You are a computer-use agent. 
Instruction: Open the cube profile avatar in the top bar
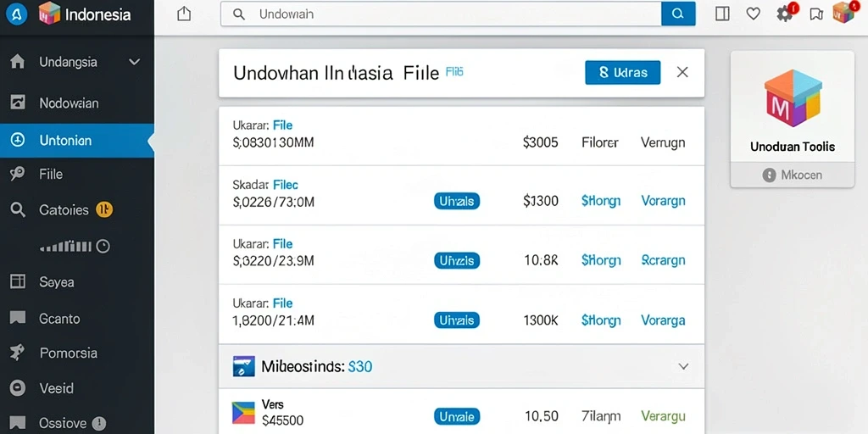pos(843,13)
